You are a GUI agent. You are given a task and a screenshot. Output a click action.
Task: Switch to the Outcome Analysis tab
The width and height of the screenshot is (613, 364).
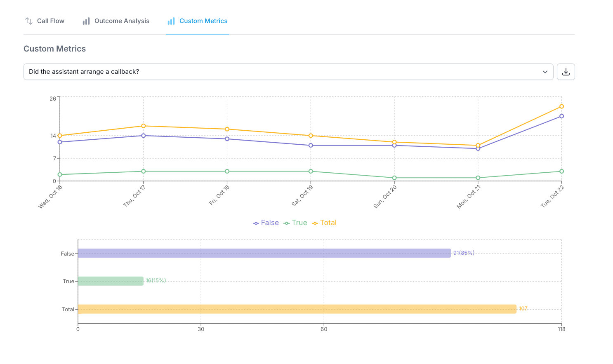(116, 21)
